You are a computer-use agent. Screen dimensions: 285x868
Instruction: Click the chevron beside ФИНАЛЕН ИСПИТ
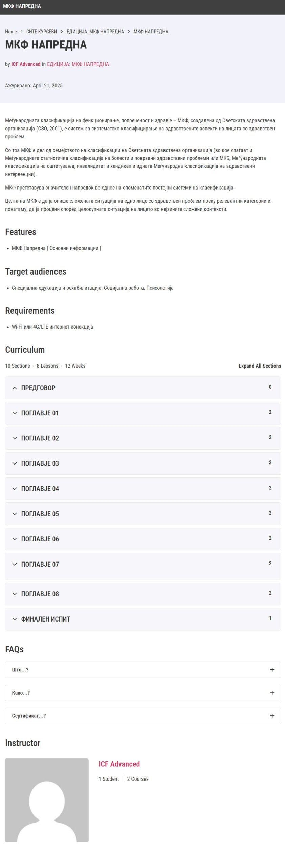coord(15,619)
